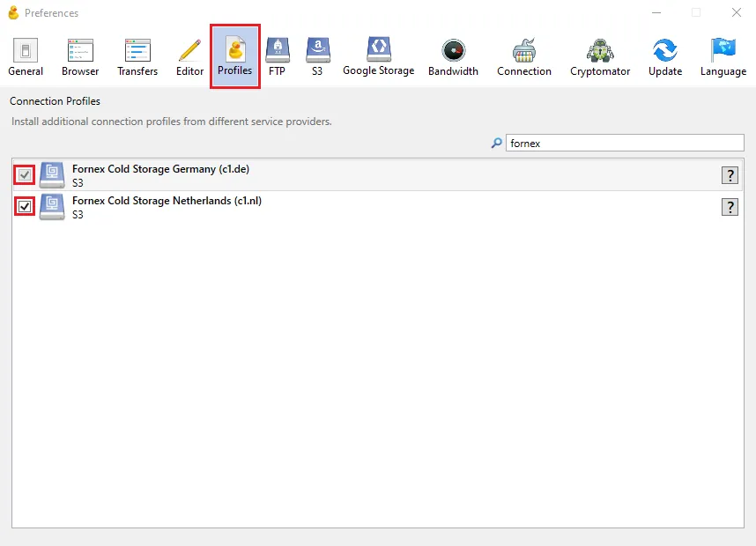756x546 pixels.
Task: Click the 'Connection Profiles' heading
Action: click(x=55, y=101)
